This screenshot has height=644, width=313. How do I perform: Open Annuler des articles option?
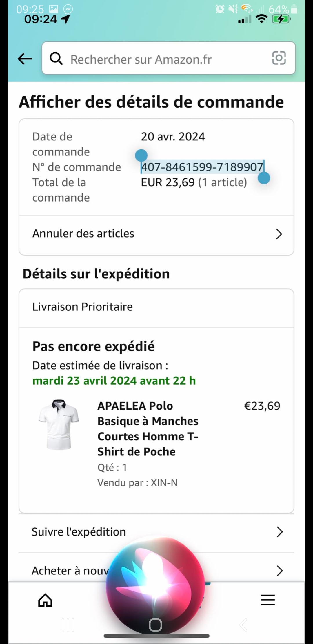[x=83, y=234]
